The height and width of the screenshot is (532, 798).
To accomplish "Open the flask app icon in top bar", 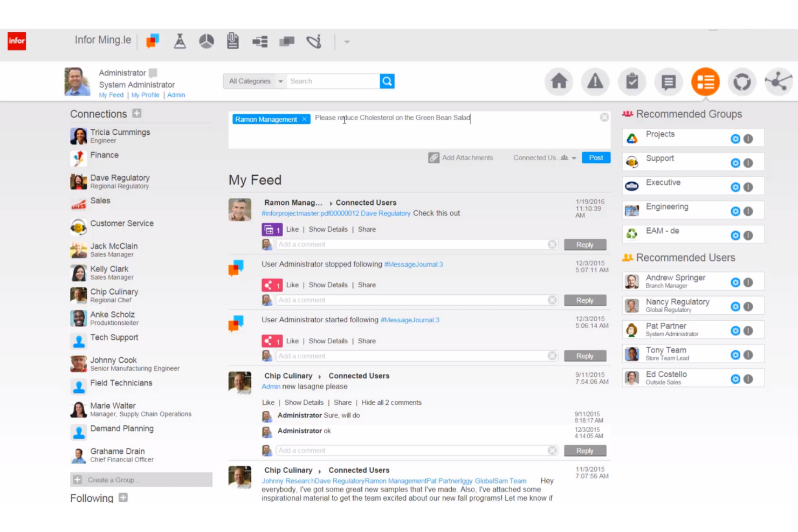I will 180,41.
